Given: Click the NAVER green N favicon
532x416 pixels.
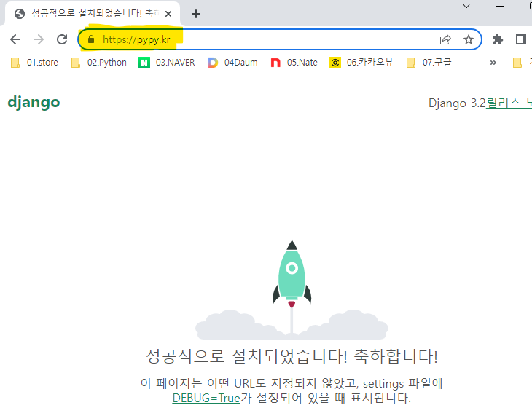Looking at the screenshot, I should coord(144,63).
